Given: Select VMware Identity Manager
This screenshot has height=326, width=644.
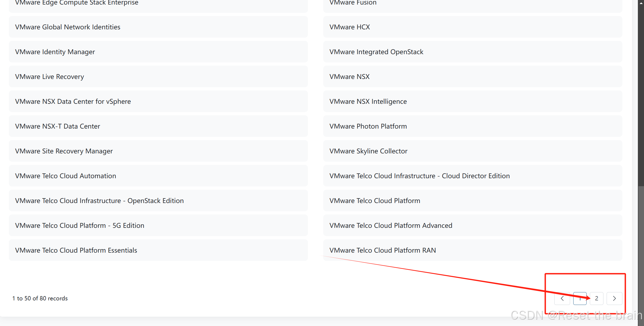Looking at the screenshot, I should tap(55, 52).
